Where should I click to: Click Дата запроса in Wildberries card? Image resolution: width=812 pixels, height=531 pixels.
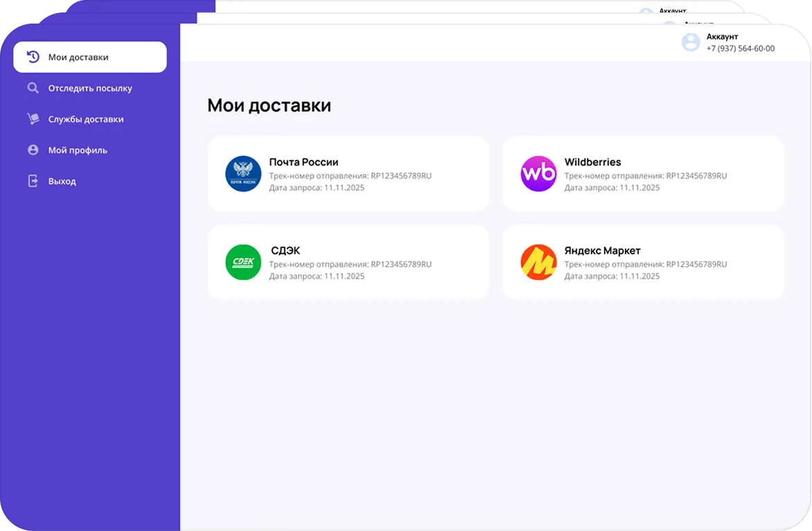point(612,188)
